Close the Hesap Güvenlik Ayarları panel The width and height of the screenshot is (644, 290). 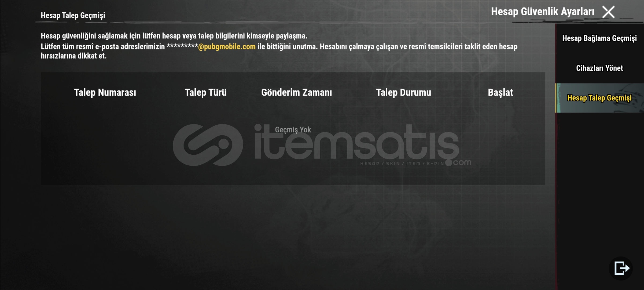[x=608, y=12]
